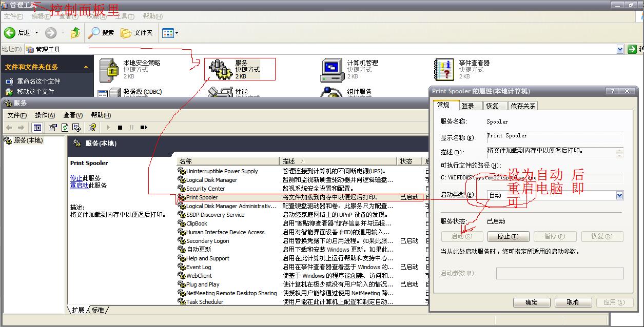Screen dimensions: 644x327
Task: Click the 显示名称 field with Print Spooler
Action: [554, 136]
